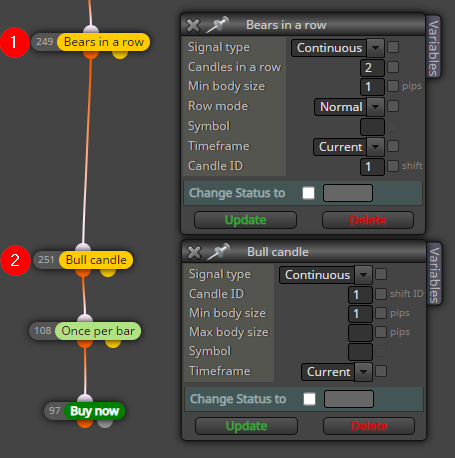Click orange output connector of Once per bar
Image resolution: width=455 pixels, height=458 pixels.
[85, 343]
